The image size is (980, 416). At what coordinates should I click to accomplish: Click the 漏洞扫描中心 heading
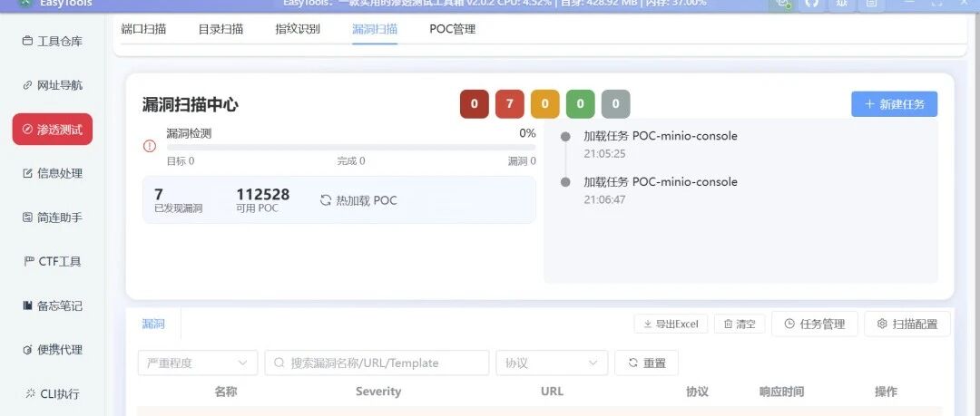[x=190, y=104]
